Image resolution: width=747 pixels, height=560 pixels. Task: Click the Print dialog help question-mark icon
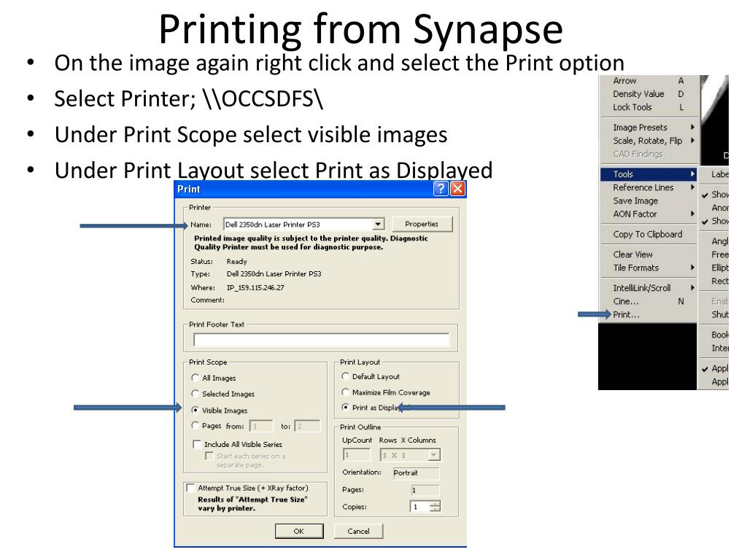441,189
